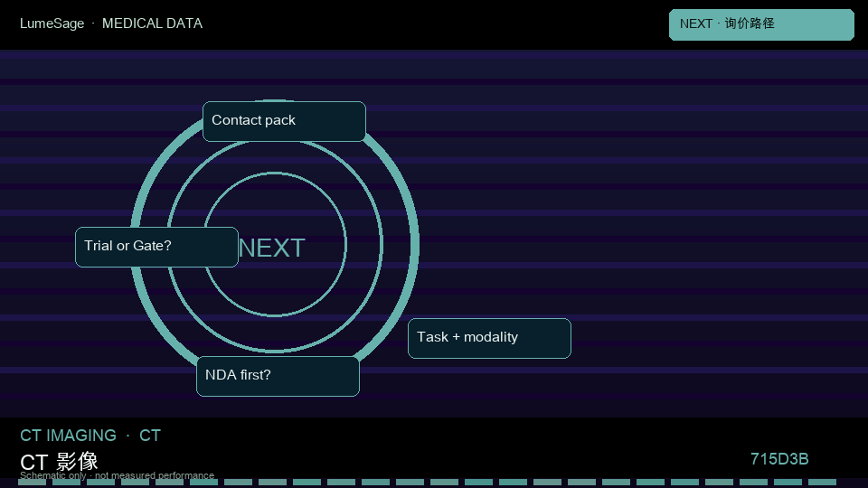
Task: Open the Trial or Gate? node
Action: (156, 247)
